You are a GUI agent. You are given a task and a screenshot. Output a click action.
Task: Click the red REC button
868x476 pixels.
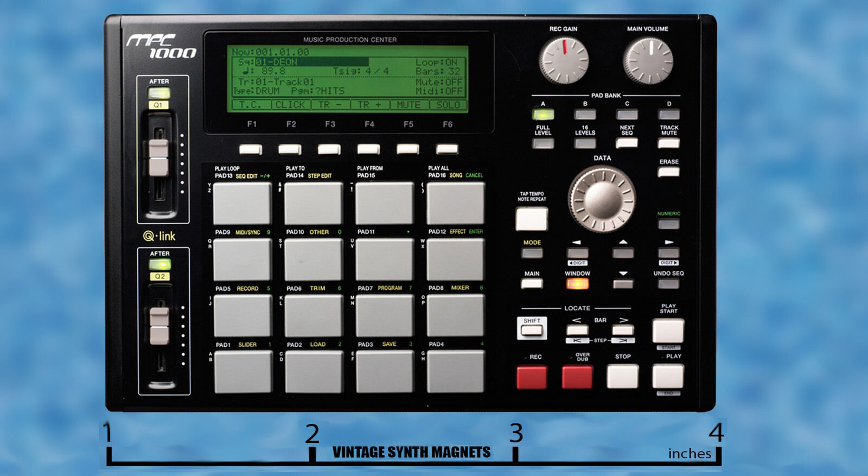[x=532, y=377]
